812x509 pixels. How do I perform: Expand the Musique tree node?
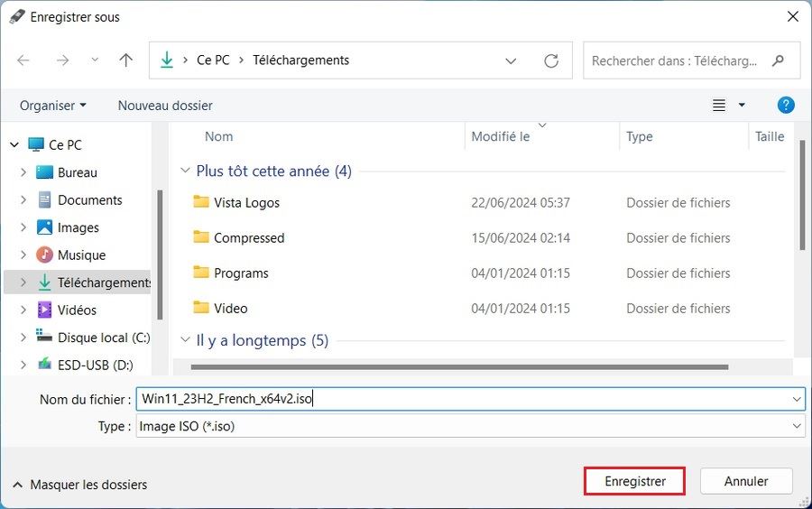(23, 255)
